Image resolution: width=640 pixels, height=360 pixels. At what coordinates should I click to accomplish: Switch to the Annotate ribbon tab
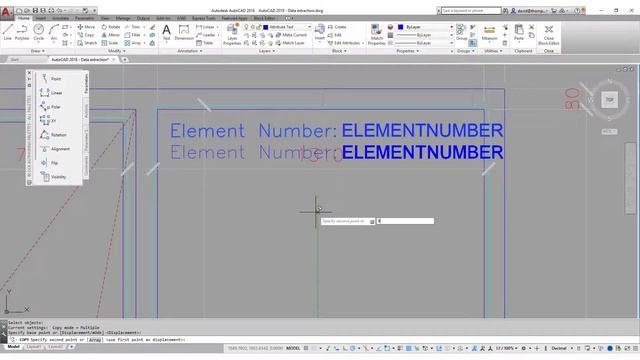(x=60, y=18)
